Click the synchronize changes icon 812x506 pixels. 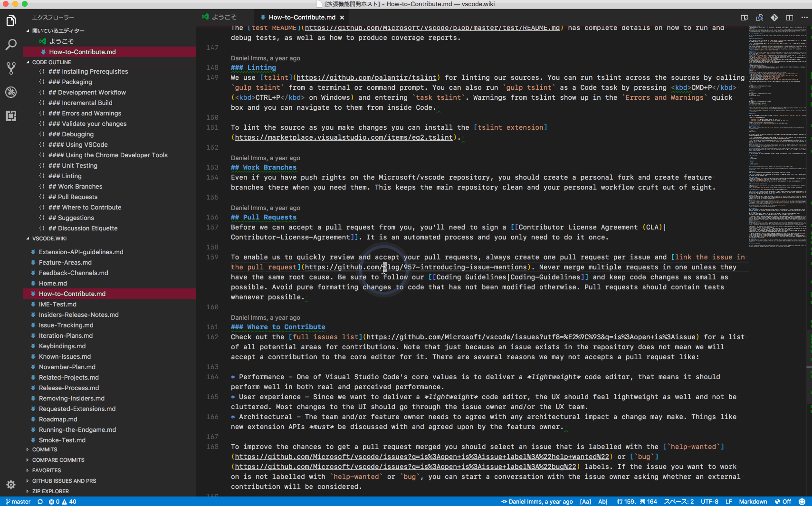40,502
